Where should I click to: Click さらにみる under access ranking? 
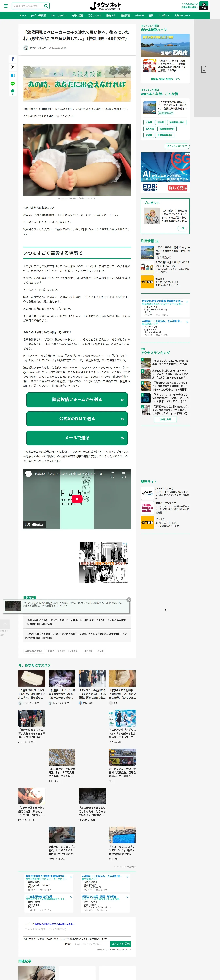pyautogui.click(x=165, y=419)
